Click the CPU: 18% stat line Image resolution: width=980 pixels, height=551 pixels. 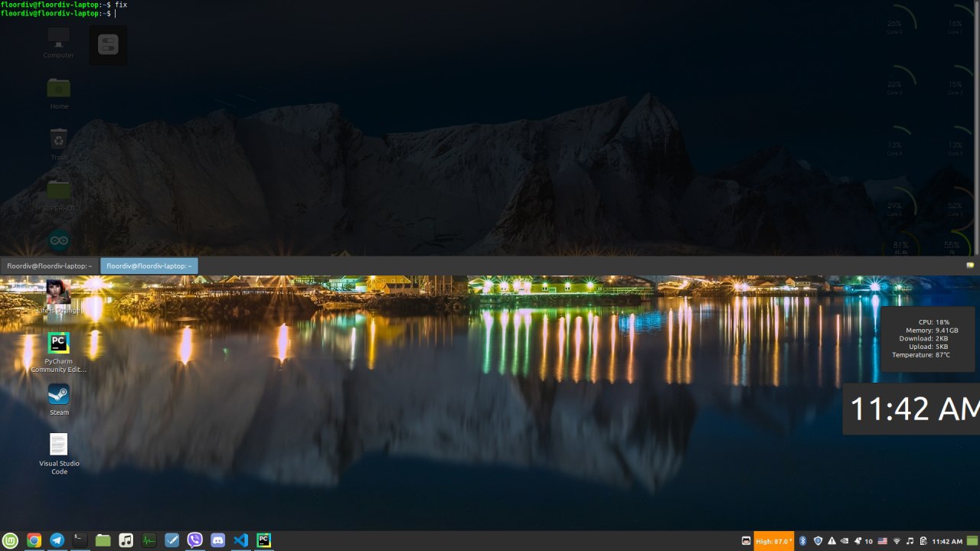tap(933, 322)
